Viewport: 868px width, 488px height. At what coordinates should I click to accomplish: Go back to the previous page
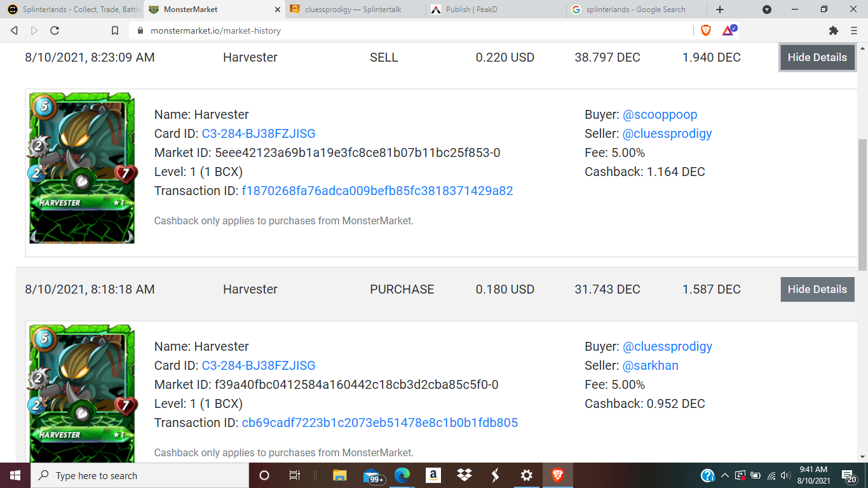tap(14, 30)
